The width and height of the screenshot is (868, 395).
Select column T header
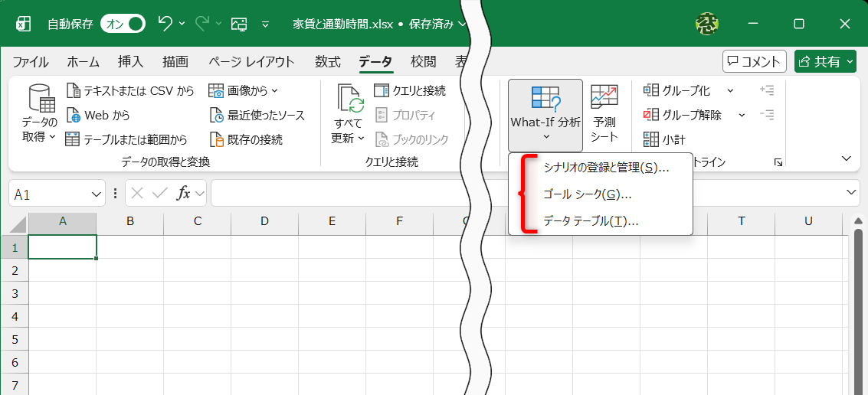[x=742, y=221]
